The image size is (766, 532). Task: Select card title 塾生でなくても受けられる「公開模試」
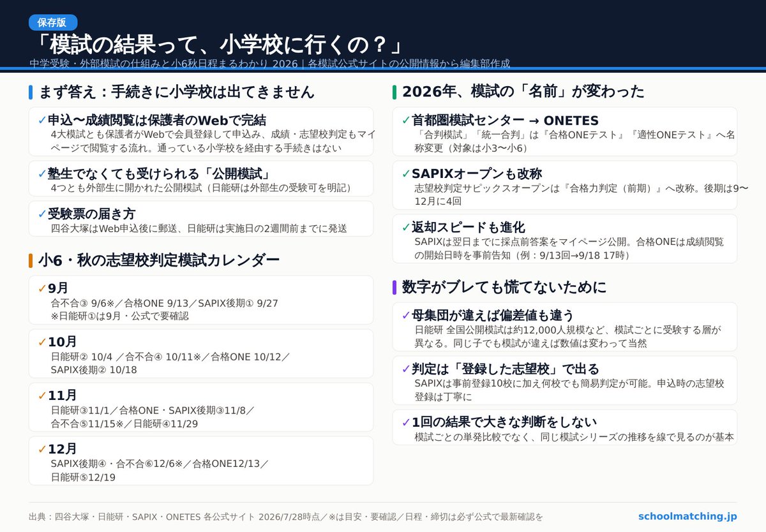click(x=158, y=174)
